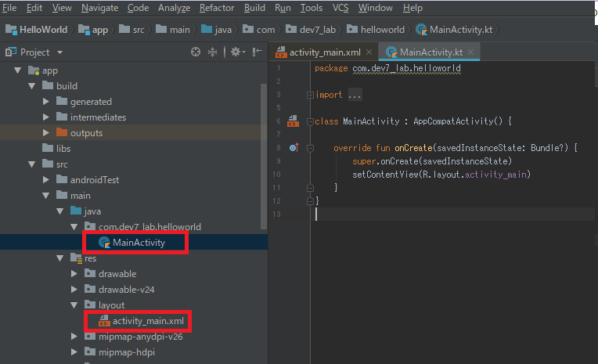The height and width of the screenshot is (364, 598).
Task: Open the Refactor menu
Action: 217,8
